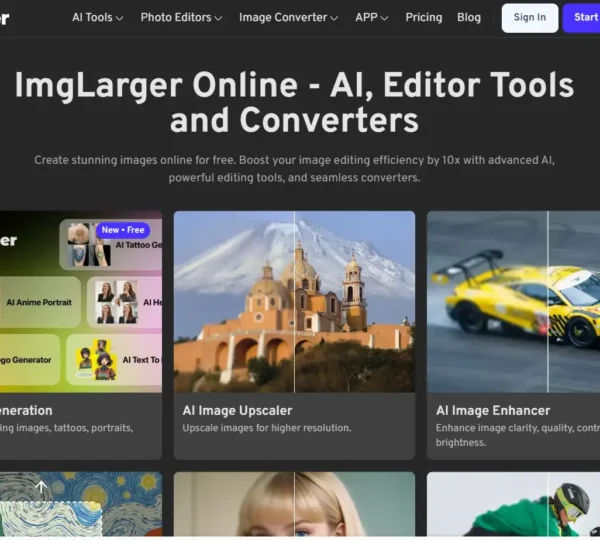600x540 pixels.
Task: Select the AI Text To Image tile
Action: [114, 360]
